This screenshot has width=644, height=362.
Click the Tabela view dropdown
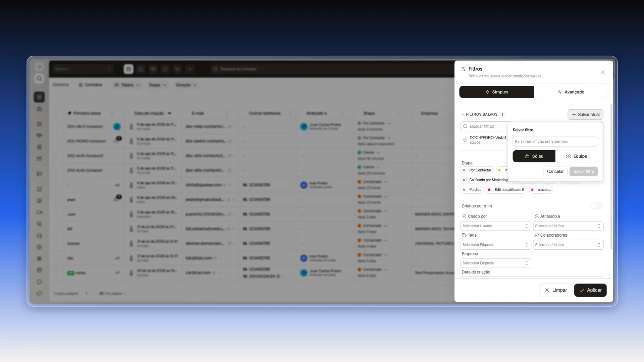tap(127, 85)
